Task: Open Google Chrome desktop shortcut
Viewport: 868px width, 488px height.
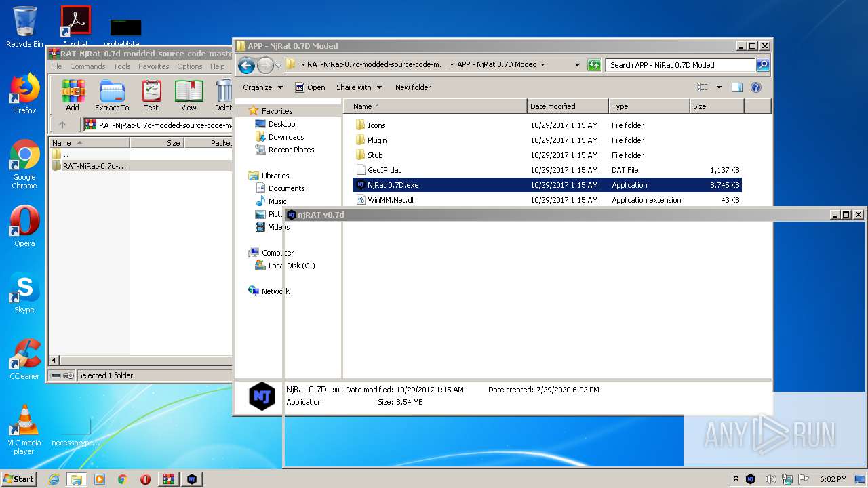Action: point(24,165)
